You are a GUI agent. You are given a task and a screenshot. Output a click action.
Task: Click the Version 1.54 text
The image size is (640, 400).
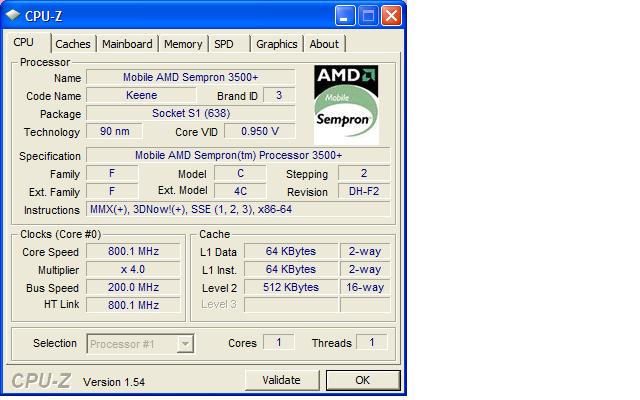coord(114,382)
